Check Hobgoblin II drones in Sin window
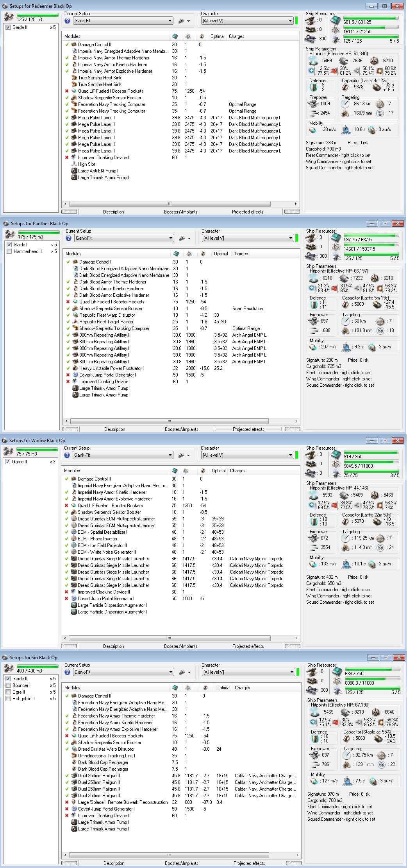 tap(8, 699)
